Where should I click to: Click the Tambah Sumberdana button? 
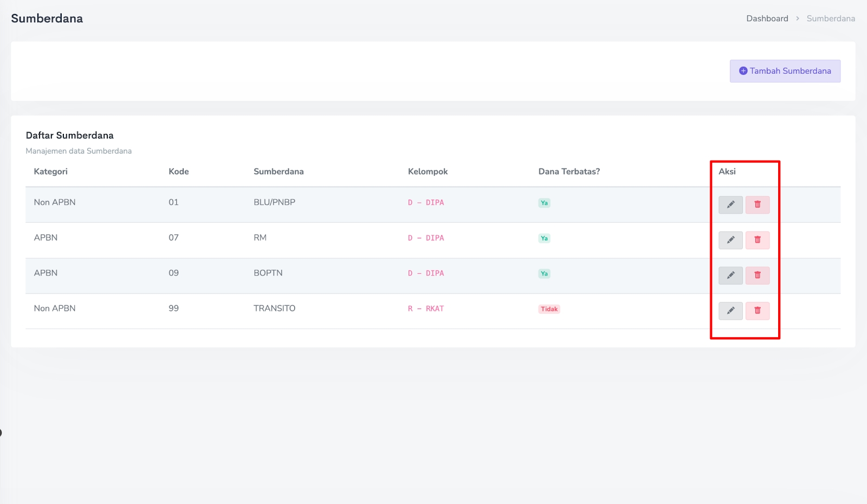point(785,71)
